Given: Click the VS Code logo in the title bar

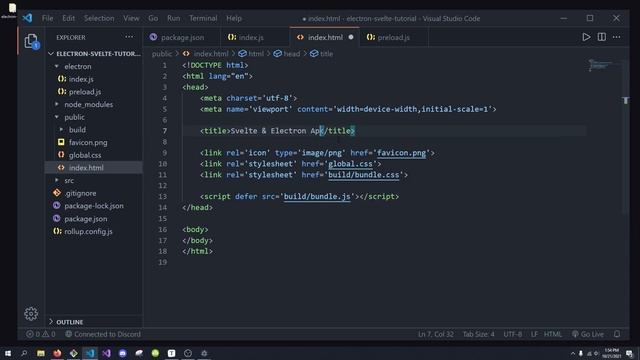Looking at the screenshot, I should [27, 18].
